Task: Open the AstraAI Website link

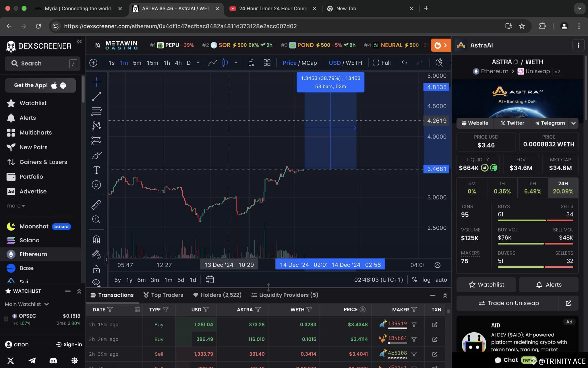Action: point(475,123)
